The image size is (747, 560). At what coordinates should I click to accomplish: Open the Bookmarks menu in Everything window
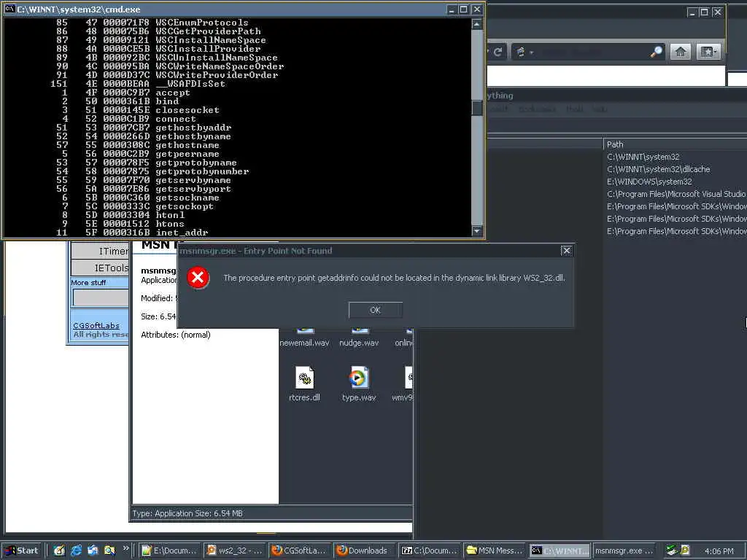click(x=537, y=109)
